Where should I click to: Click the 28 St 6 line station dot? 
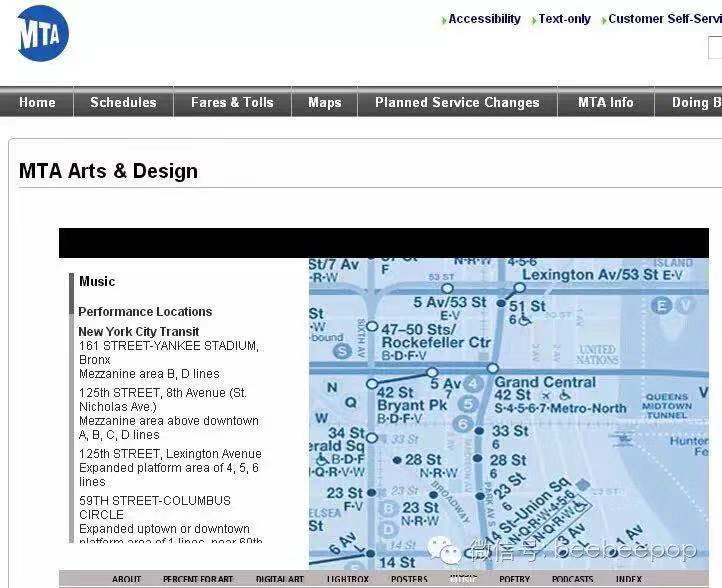coord(477,458)
